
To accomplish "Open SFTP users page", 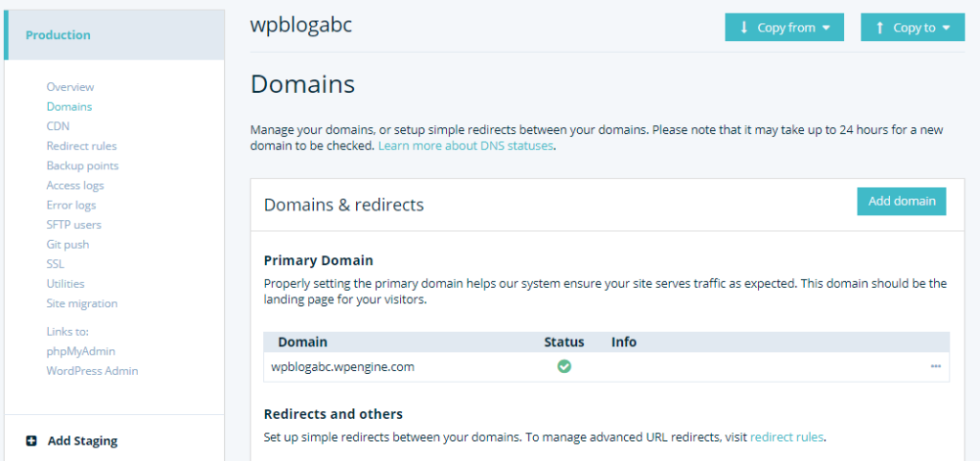I will [74, 225].
